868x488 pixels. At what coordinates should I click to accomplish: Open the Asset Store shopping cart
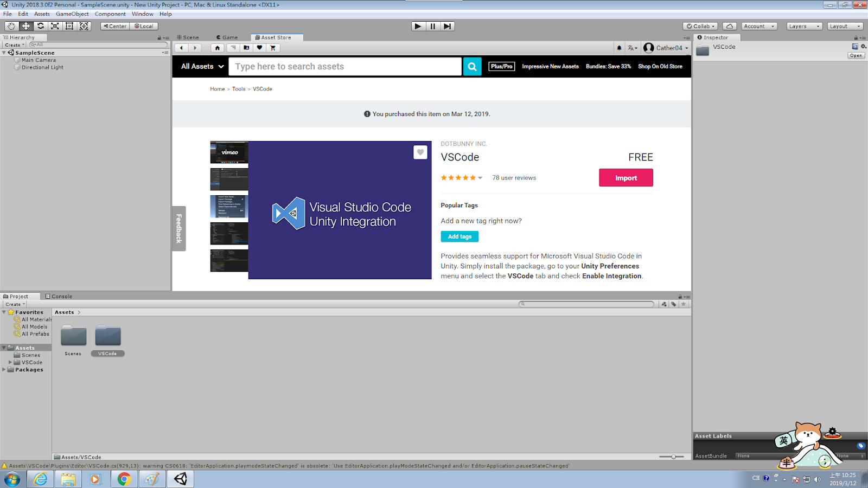coord(273,48)
